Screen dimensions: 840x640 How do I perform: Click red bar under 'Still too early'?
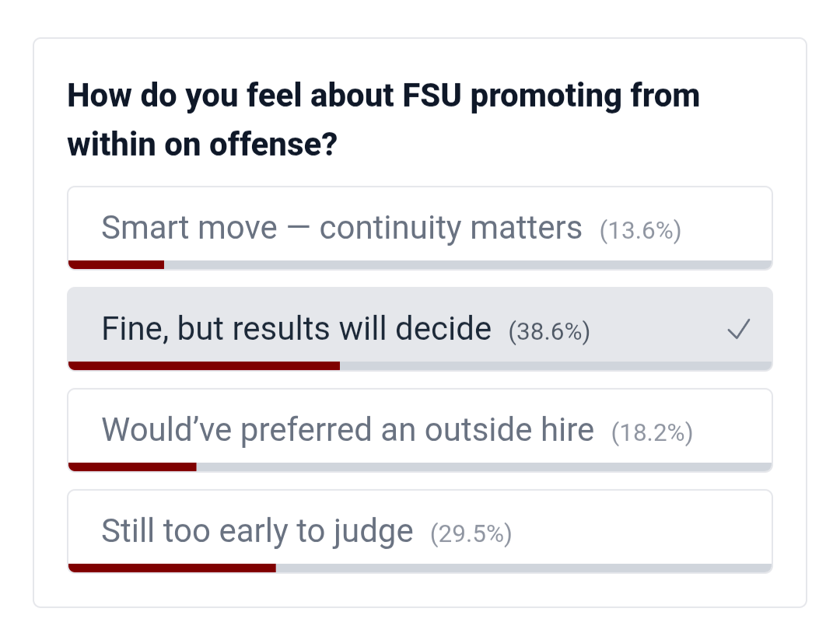172,568
